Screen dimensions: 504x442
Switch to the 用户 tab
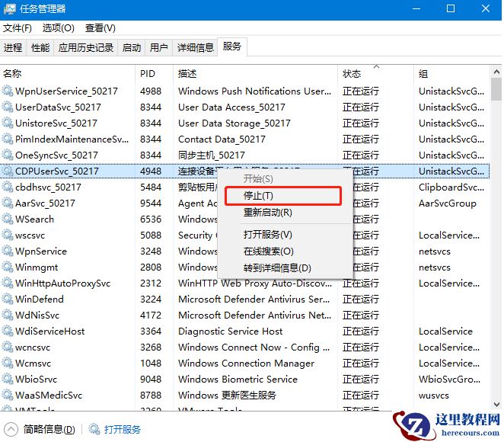[159, 47]
